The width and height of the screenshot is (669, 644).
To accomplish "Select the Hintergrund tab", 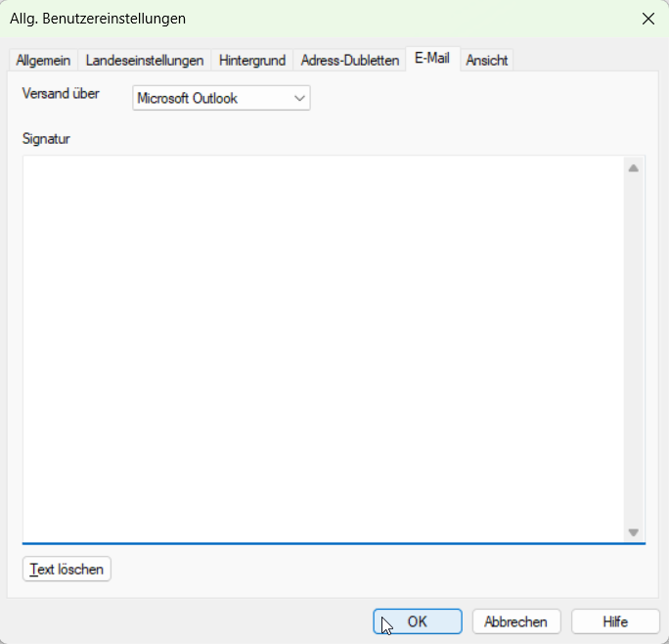I will coord(252,61).
